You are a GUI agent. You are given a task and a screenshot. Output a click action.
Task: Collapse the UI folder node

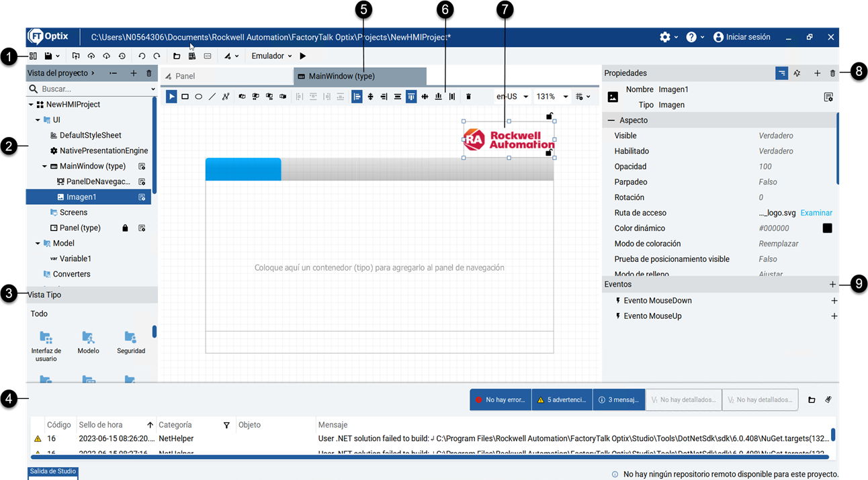point(38,120)
